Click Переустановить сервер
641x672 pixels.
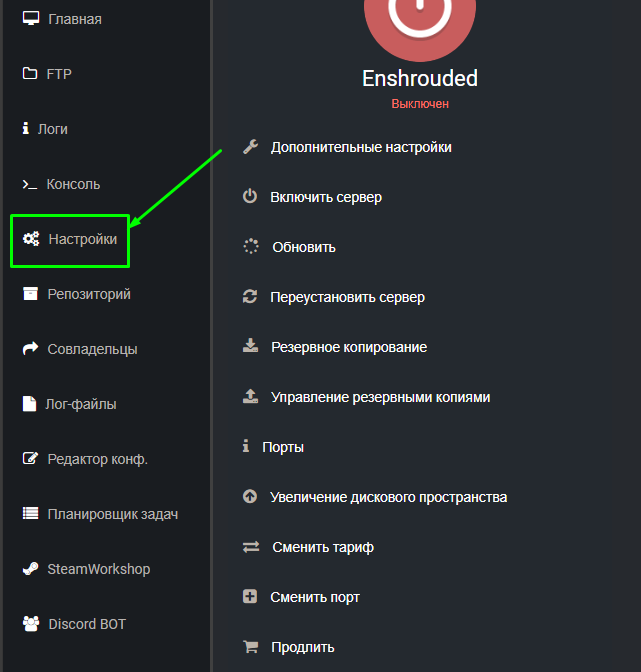point(347,297)
